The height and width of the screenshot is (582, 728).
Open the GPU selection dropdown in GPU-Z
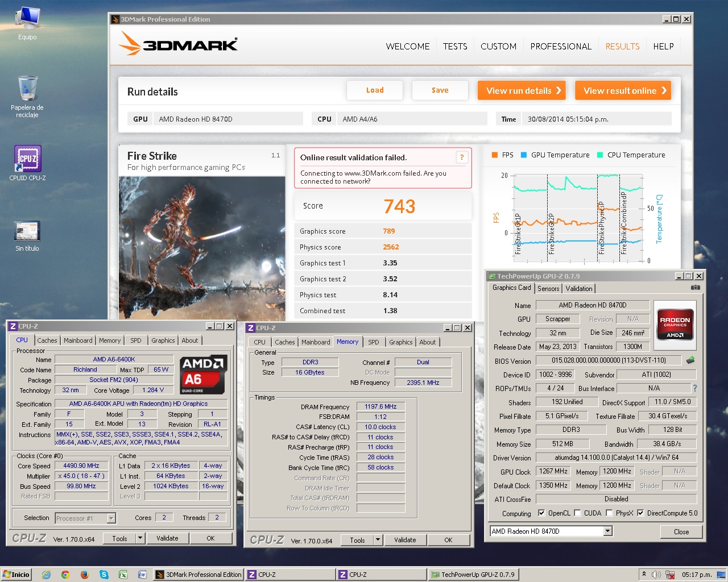point(607,531)
